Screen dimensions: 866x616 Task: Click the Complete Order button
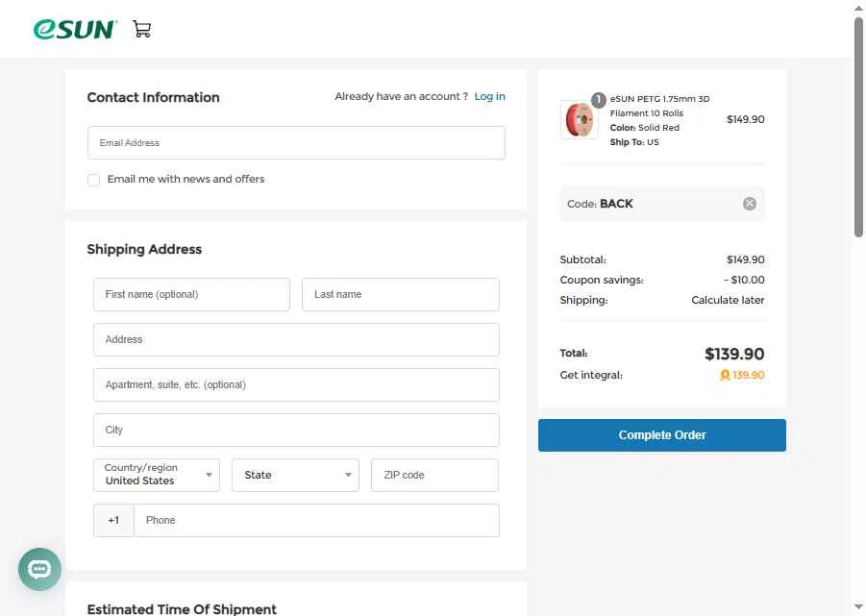(x=661, y=435)
